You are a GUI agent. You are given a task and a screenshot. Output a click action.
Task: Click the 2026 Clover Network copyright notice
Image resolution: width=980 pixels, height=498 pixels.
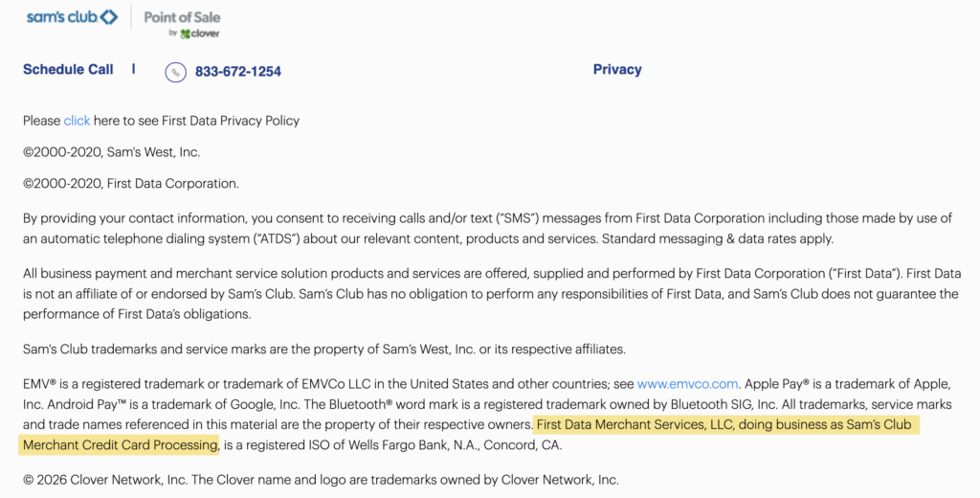point(321,480)
